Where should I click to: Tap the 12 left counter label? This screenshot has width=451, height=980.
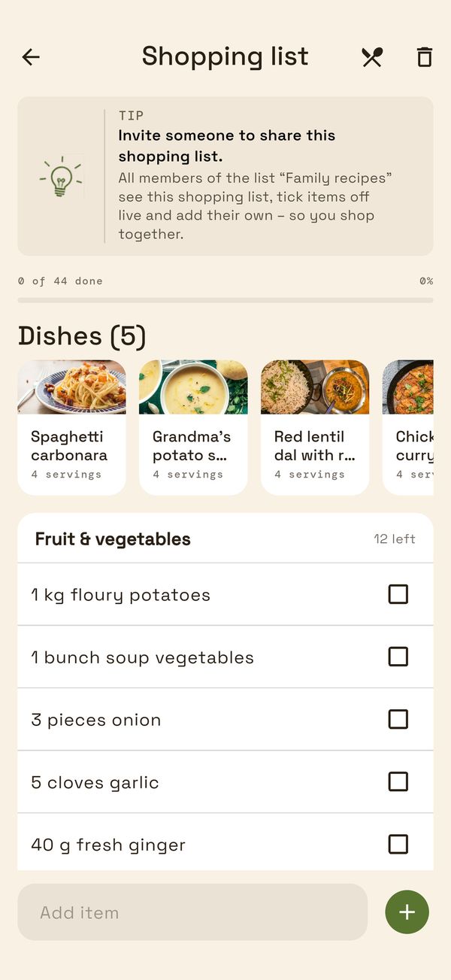(x=395, y=539)
